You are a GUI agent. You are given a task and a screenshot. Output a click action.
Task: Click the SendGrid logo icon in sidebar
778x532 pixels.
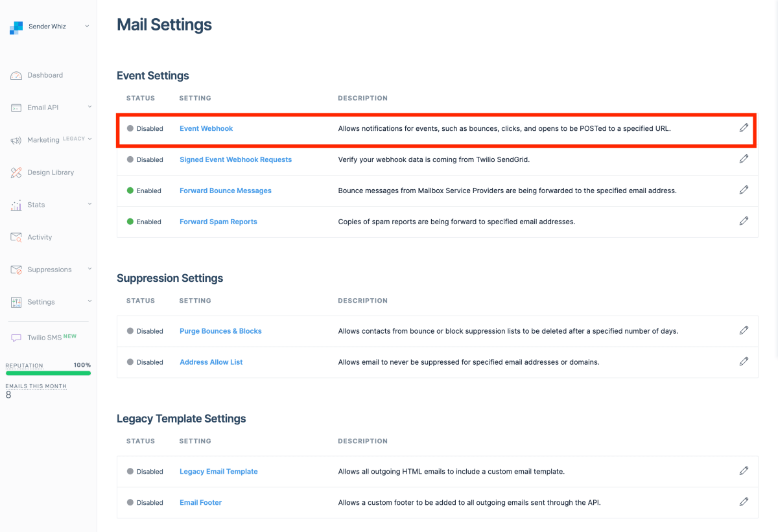tap(16, 27)
